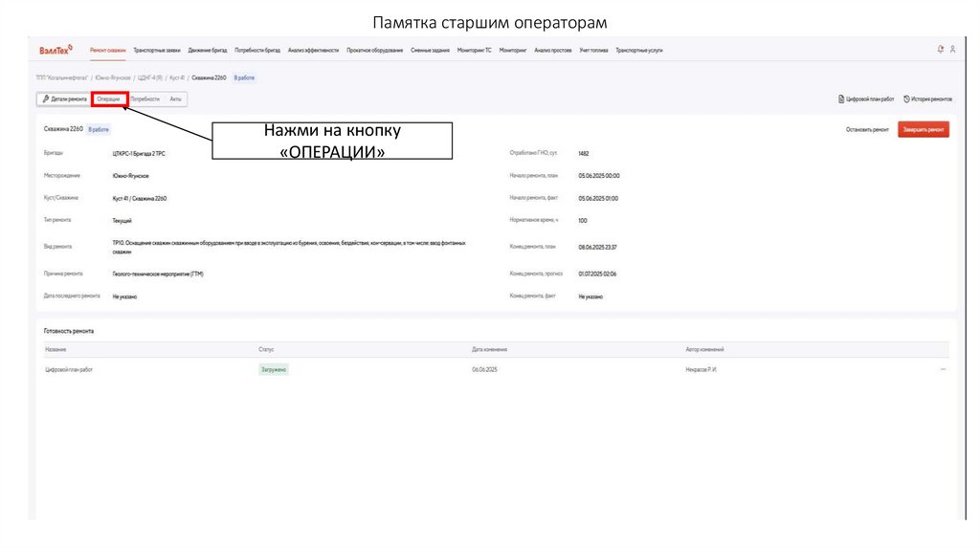Click the Скважина 2260 breadcrumb
The height and width of the screenshot is (549, 980).
(209, 77)
